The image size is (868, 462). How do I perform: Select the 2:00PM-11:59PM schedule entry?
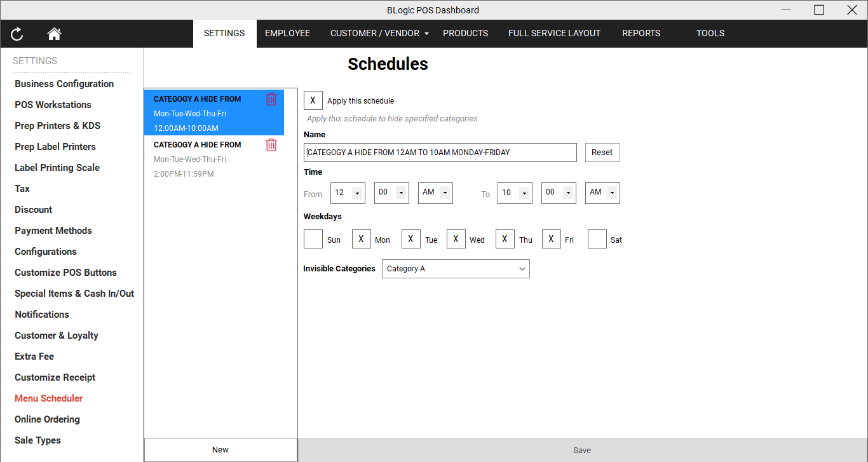point(214,159)
